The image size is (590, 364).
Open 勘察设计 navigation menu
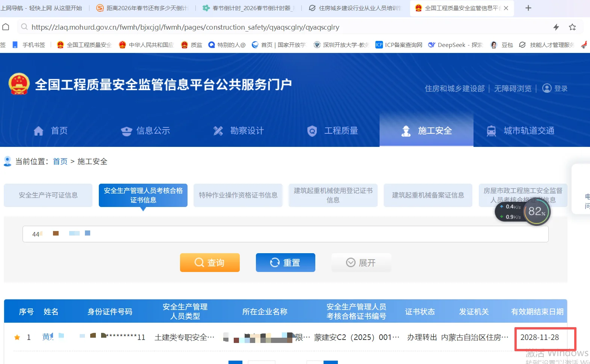coord(239,131)
